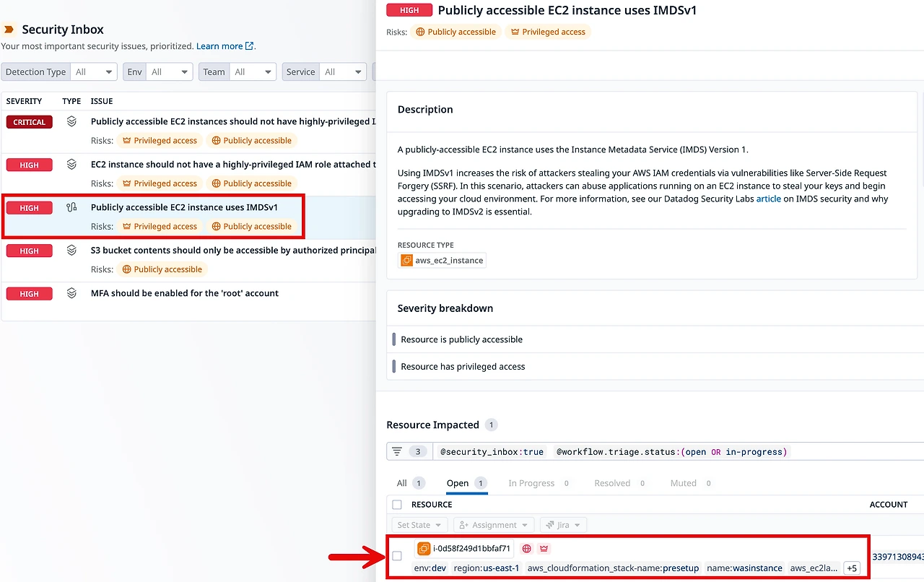Click the globe icon next to instance i-0d58f249d1bbfaf71
Image resolution: width=924 pixels, height=582 pixels.
(x=526, y=549)
